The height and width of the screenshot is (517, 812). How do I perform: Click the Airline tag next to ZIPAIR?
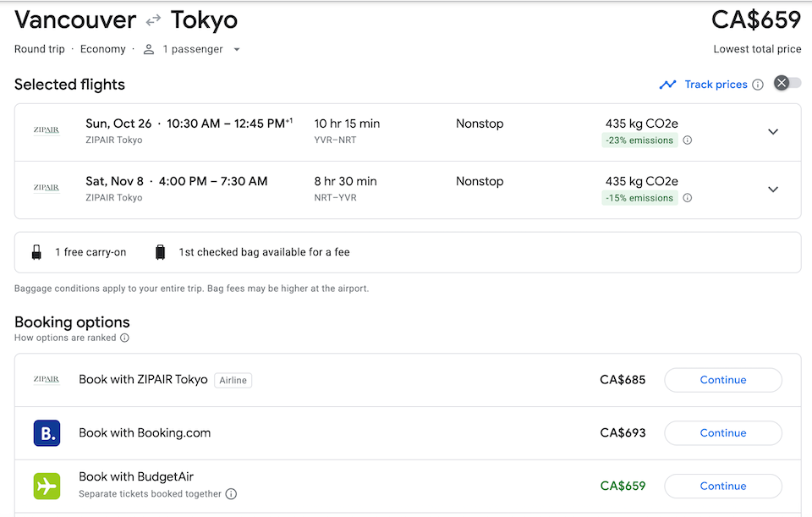(x=233, y=380)
